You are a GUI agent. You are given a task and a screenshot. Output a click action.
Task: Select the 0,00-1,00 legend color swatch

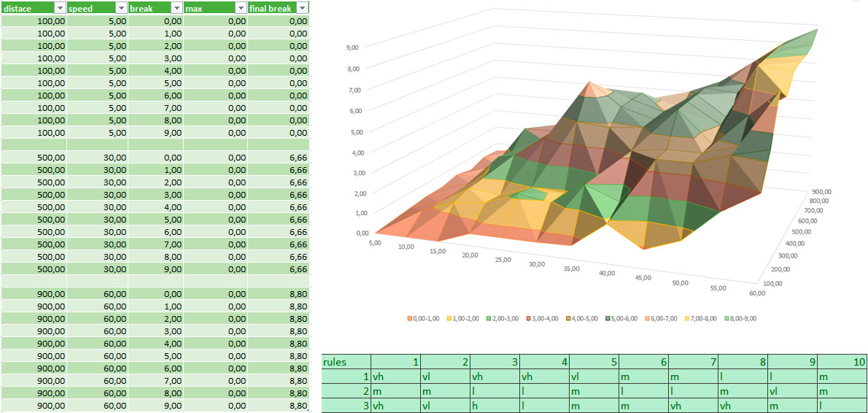pyautogui.click(x=410, y=319)
